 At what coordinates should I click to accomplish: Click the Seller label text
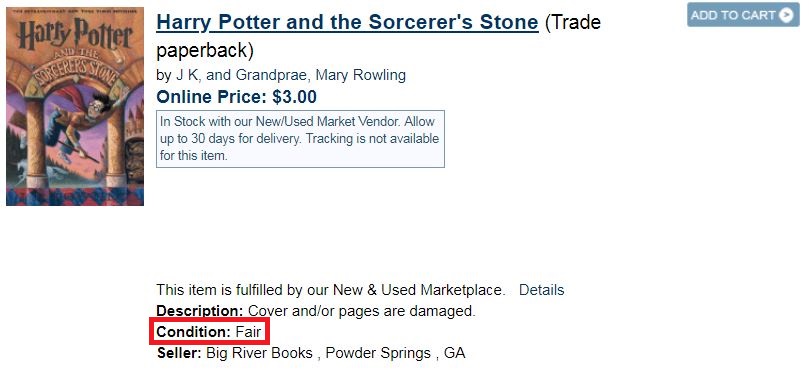coord(179,353)
